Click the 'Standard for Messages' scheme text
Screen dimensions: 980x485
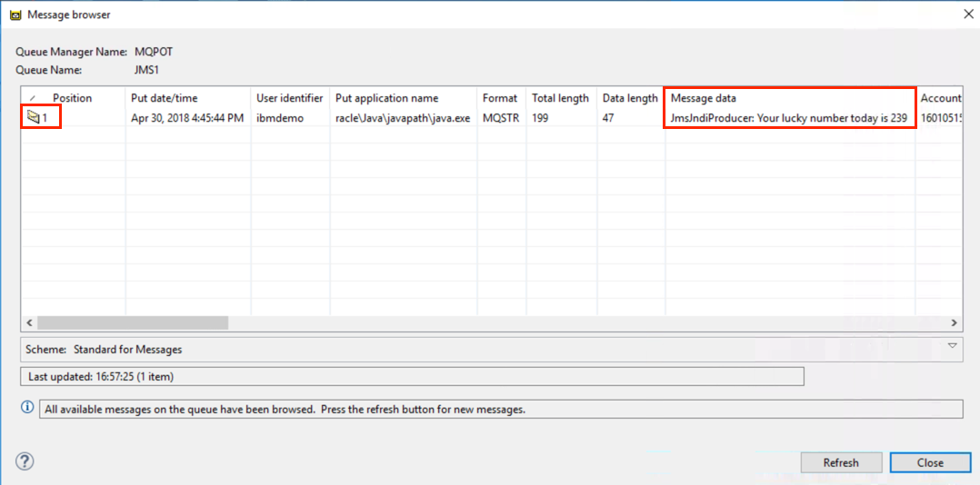(x=127, y=350)
